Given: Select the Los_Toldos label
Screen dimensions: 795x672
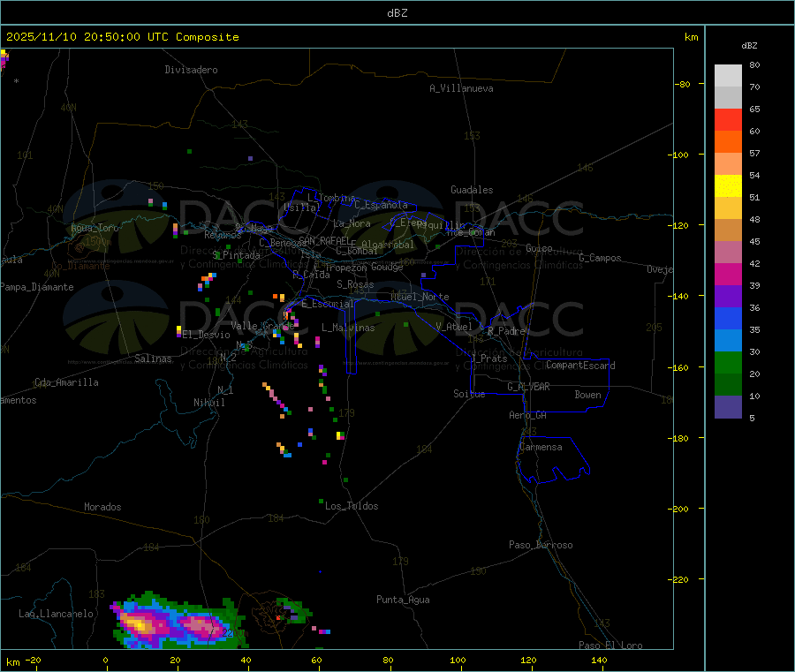Looking at the screenshot, I should click(352, 506).
